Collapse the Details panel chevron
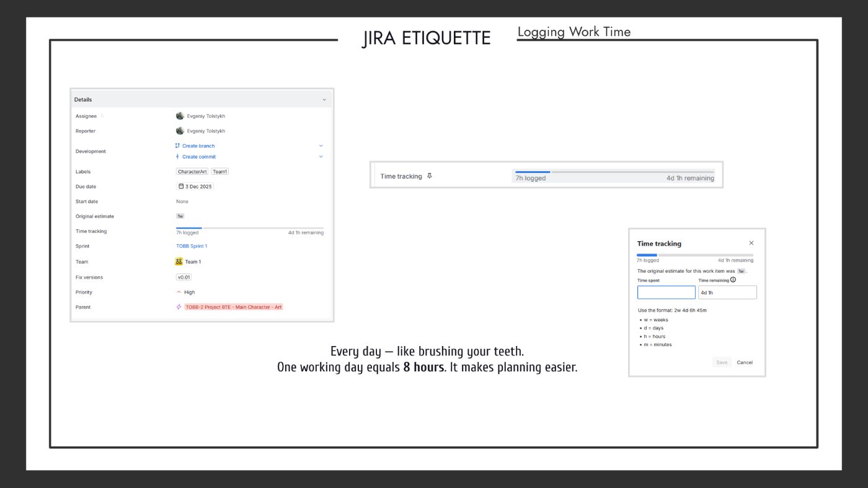Screen dimensions: 868x488 (324, 100)
